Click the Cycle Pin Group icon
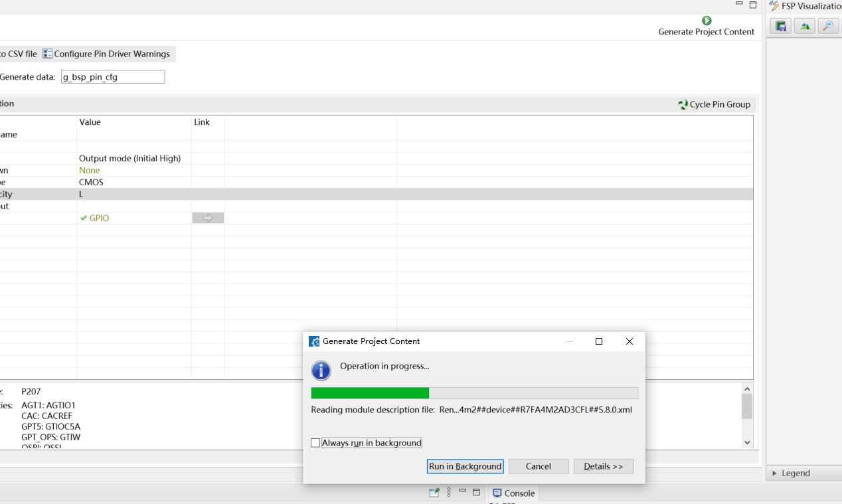Image resolution: width=842 pixels, height=504 pixels. coord(683,104)
